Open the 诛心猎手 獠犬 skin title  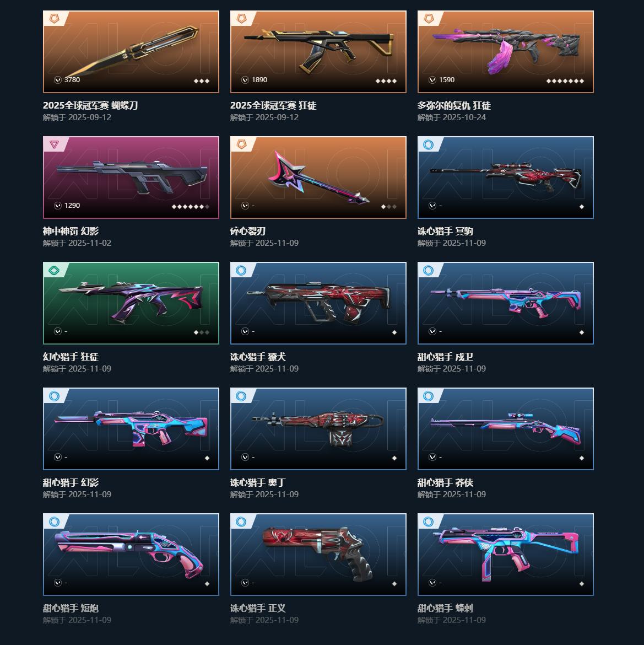[258, 357]
